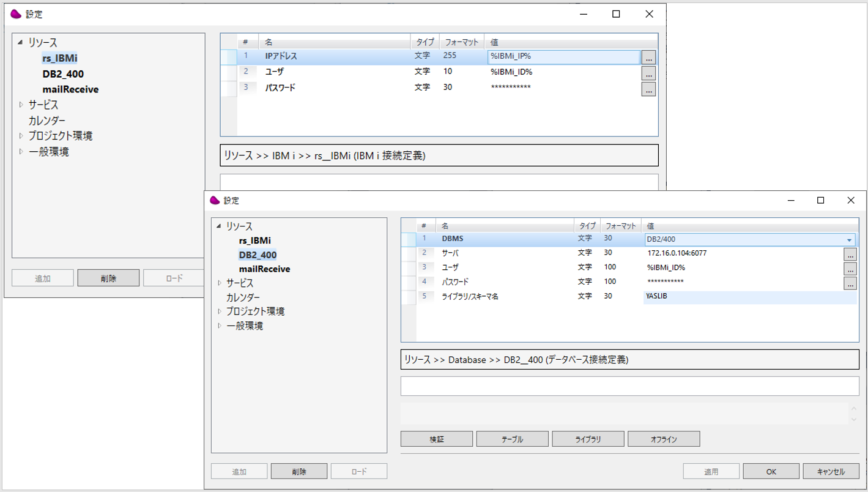Click the フォーマット column header in the back window
The image size is (868, 492).
[461, 42]
